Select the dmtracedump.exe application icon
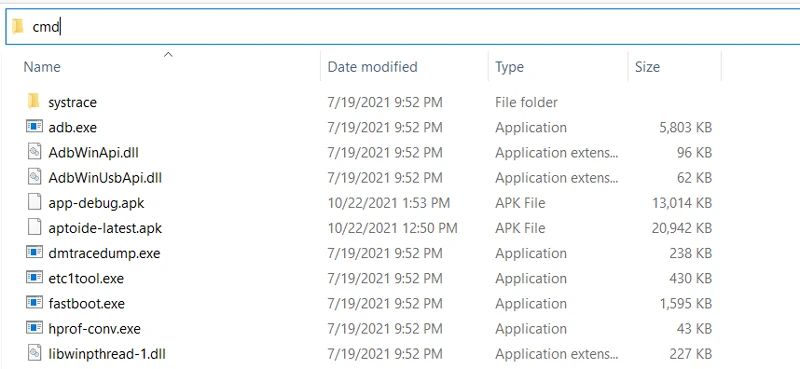The image size is (800, 369). pos(34,253)
